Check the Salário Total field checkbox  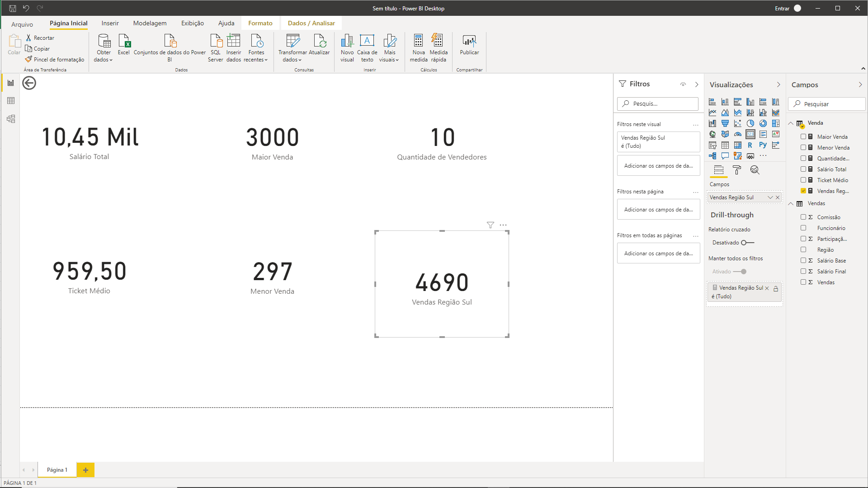pos(803,169)
